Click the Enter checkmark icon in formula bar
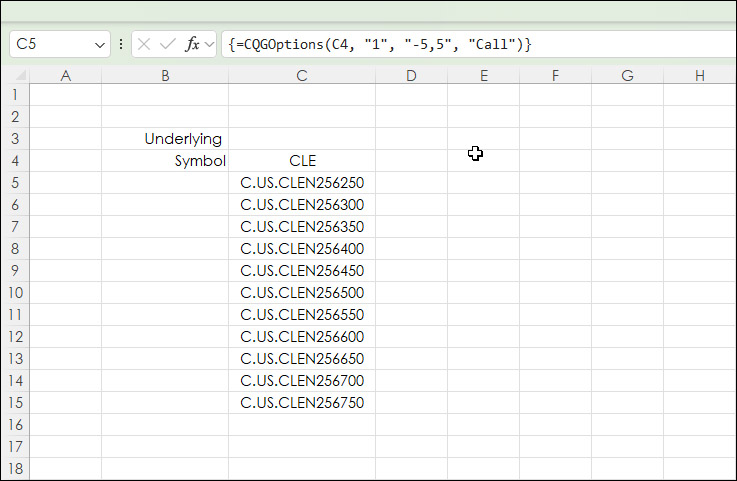This screenshot has width=737, height=481. [x=167, y=44]
